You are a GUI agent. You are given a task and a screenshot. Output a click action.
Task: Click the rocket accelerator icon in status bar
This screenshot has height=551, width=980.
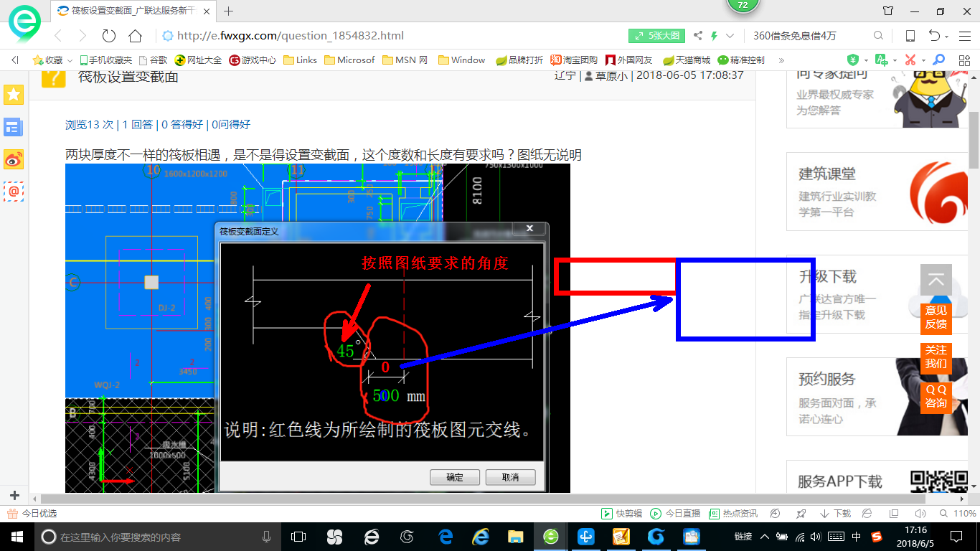(x=802, y=514)
